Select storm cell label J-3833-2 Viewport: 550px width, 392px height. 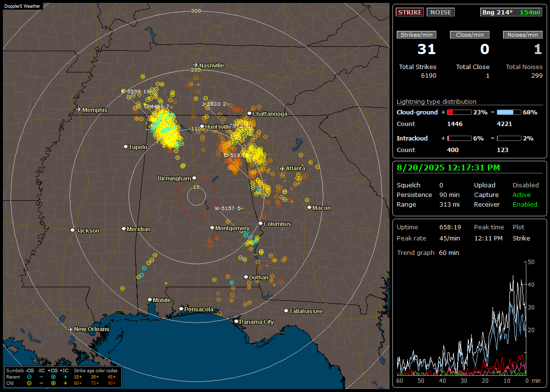[214, 104]
